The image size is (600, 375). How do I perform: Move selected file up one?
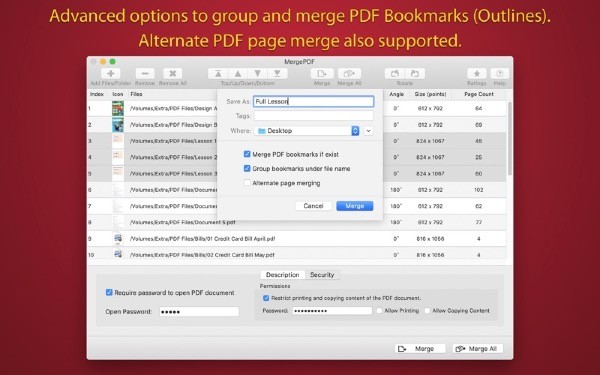click(238, 73)
